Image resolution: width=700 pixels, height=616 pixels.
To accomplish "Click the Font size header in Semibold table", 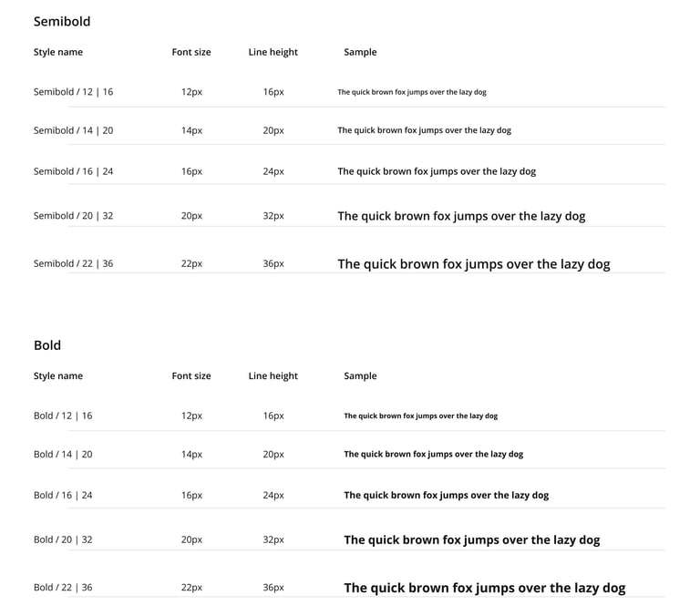I will pos(191,52).
